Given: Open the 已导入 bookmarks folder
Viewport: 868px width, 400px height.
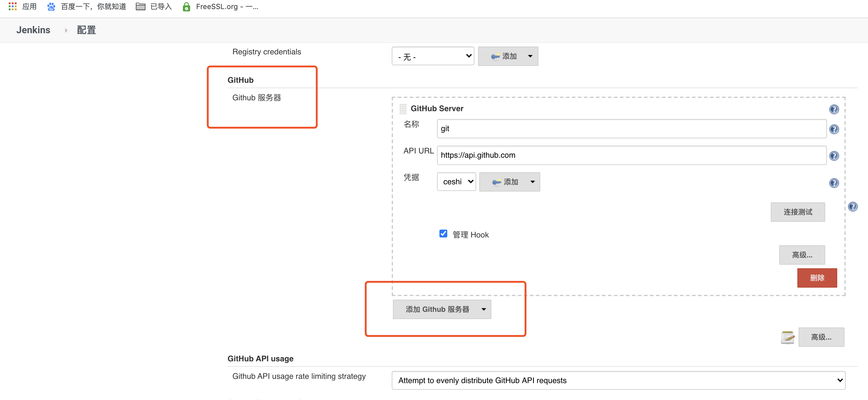Looking at the screenshot, I should point(154,6).
